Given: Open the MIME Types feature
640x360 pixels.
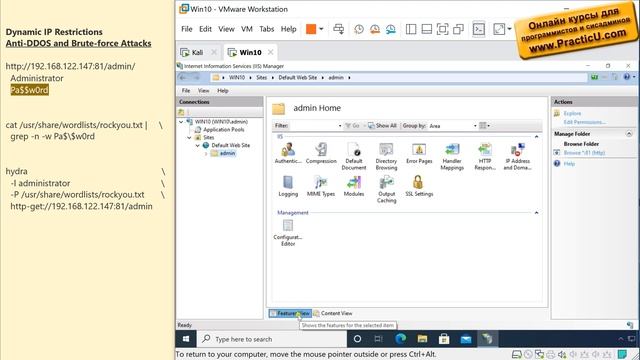Looking at the screenshot, I should coord(321,186).
